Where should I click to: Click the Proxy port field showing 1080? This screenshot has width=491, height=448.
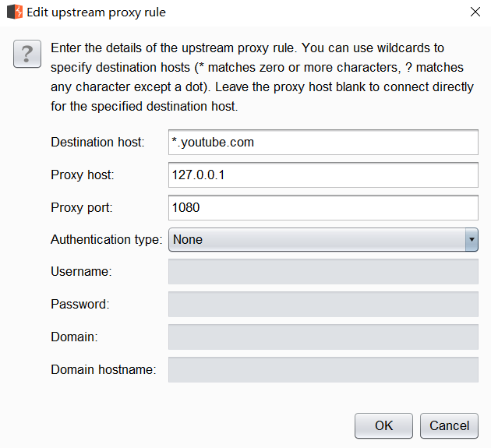click(323, 208)
